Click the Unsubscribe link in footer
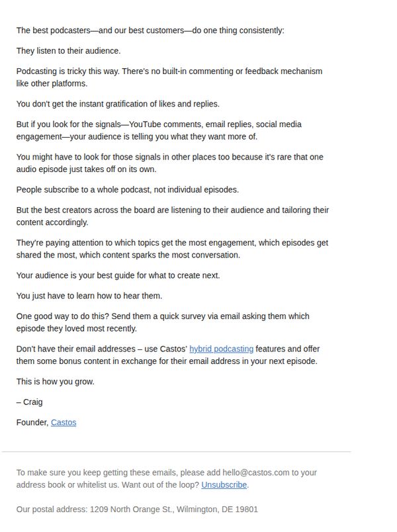 click(x=224, y=485)
